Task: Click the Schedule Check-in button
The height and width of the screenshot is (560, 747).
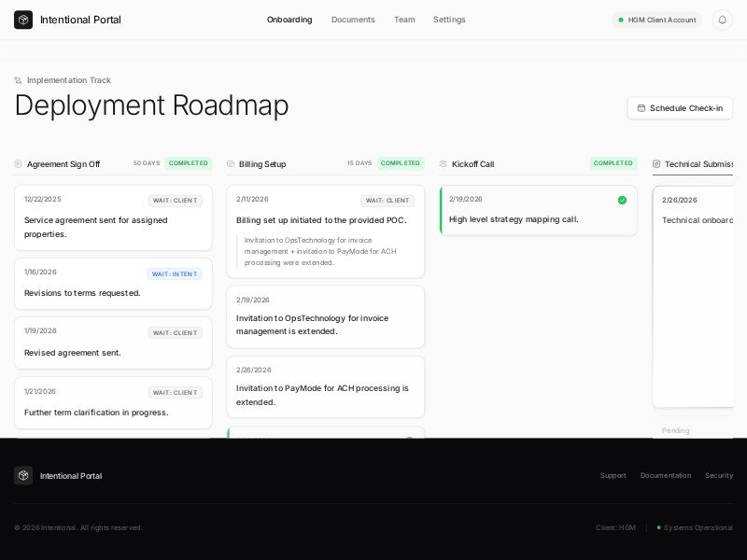Action: 680,108
